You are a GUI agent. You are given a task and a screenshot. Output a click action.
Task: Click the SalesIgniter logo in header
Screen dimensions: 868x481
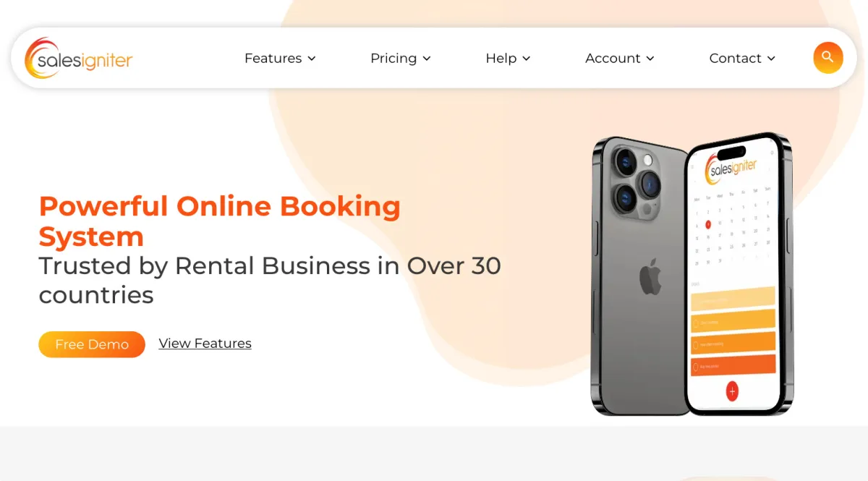[78, 58]
